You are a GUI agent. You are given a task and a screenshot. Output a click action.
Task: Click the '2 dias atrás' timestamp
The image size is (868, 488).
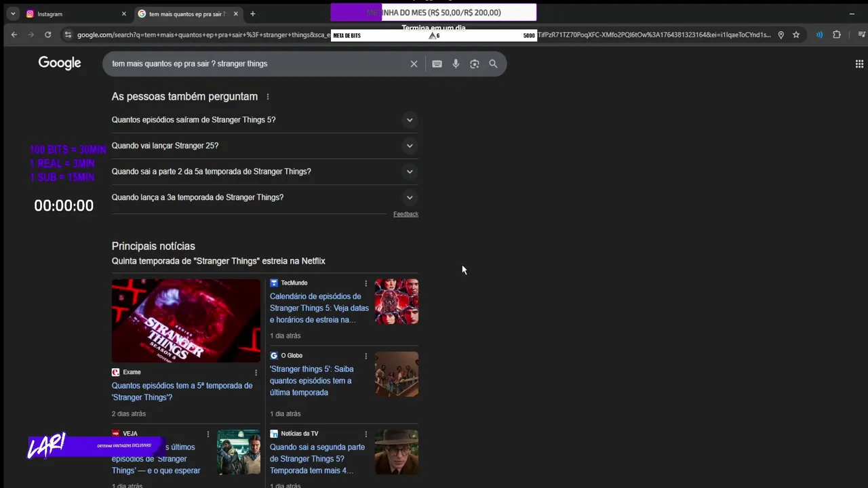click(129, 413)
